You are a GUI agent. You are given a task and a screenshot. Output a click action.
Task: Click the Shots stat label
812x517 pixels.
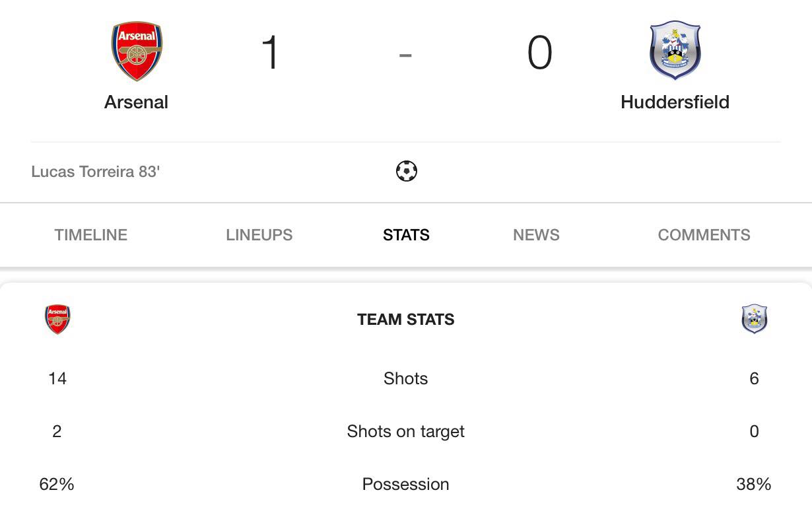click(x=406, y=378)
